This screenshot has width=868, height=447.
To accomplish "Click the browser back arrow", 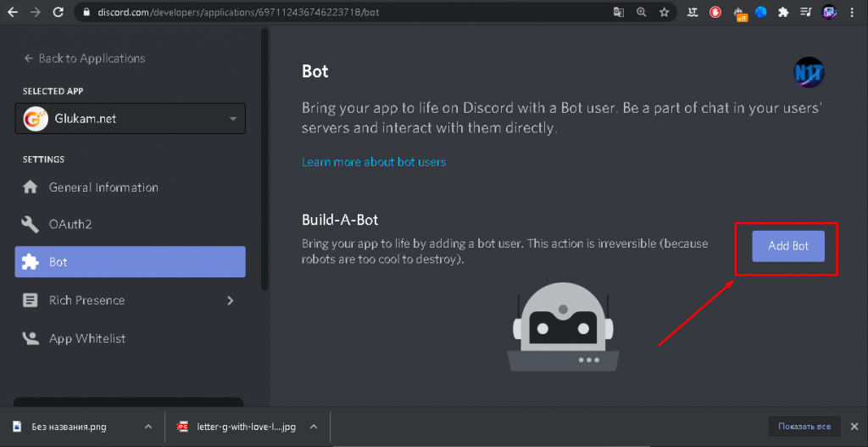I will 12,12.
